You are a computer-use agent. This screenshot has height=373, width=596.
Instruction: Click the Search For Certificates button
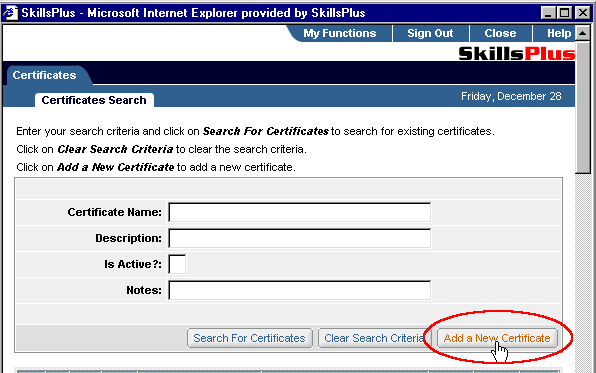tap(249, 338)
